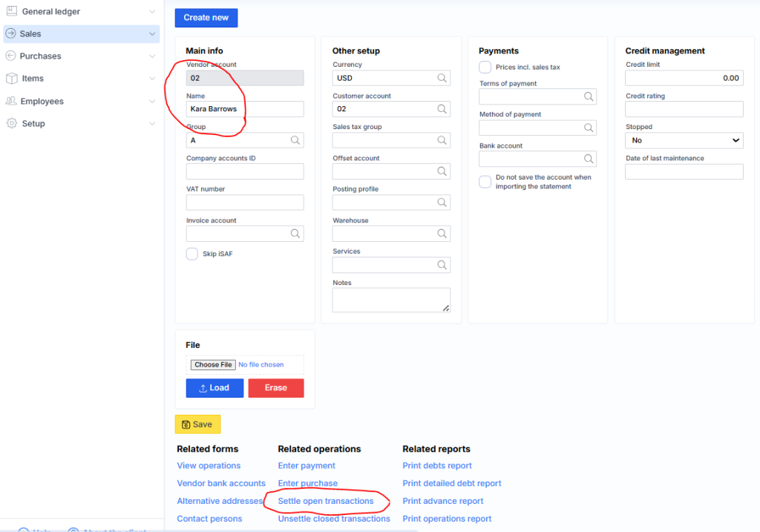The height and width of the screenshot is (532, 760).
Task: Enable the Skip iSAF checkbox
Action: coord(192,254)
